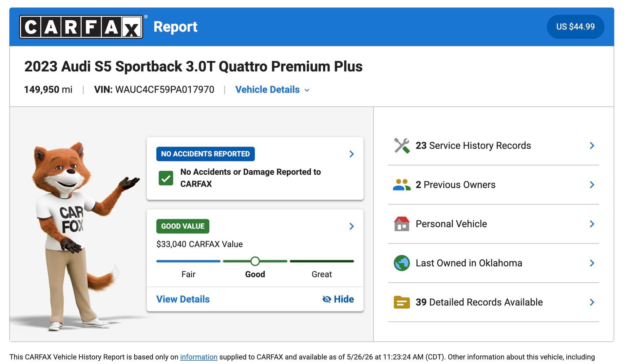Click 'No Accidents or Damage Reported to CARFAX'
This screenshot has width=629, height=364.
(x=251, y=178)
